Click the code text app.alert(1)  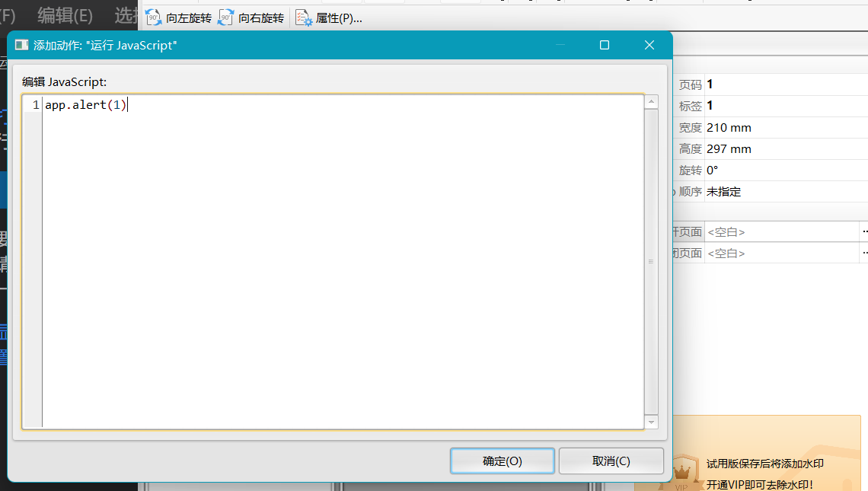coord(86,104)
